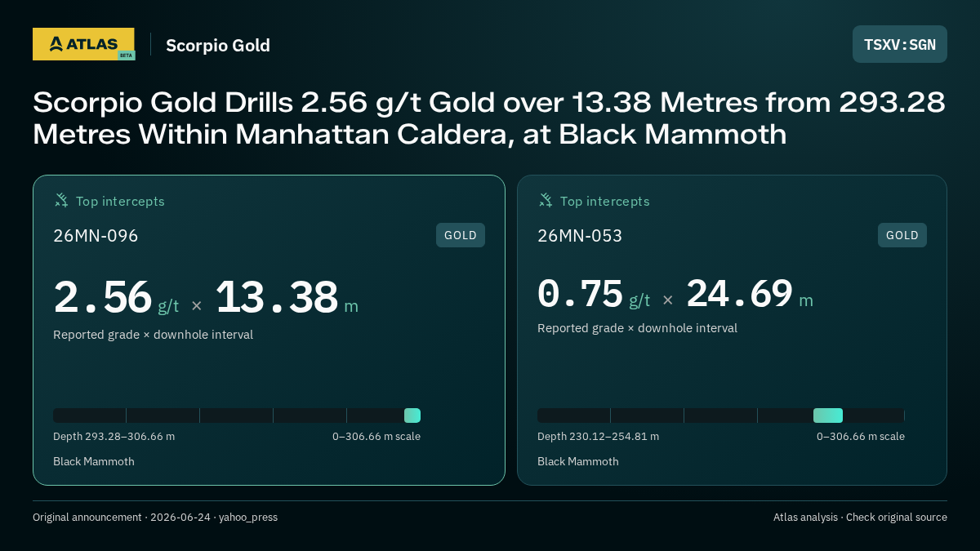980x551 pixels.
Task: Click the 13.38 m interval value
Action: pos(287,298)
